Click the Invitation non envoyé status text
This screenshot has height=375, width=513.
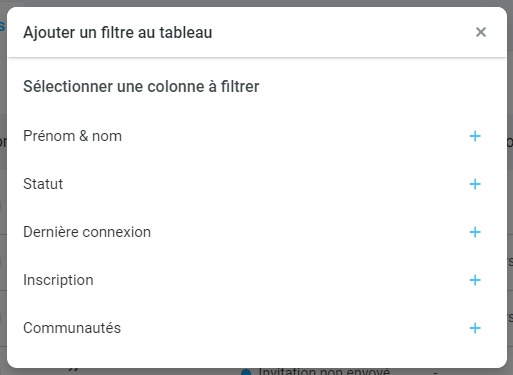(324, 371)
